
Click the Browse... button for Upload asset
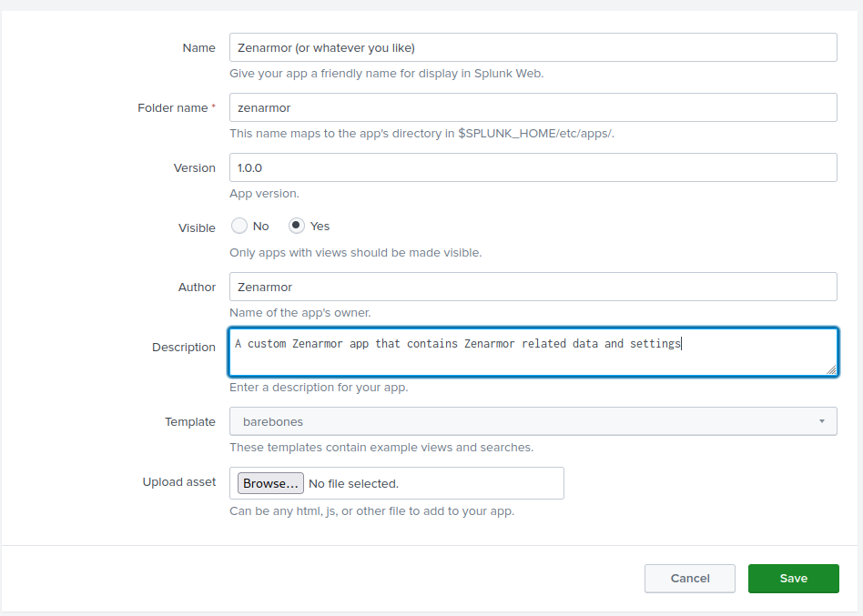click(270, 483)
